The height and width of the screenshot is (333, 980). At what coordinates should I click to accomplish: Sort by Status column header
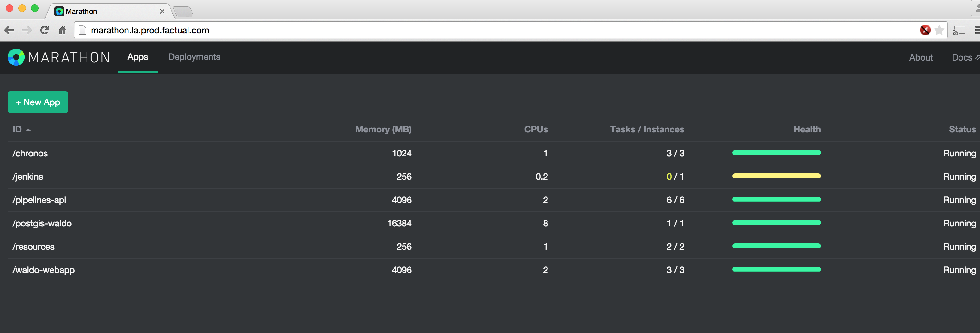(x=962, y=130)
